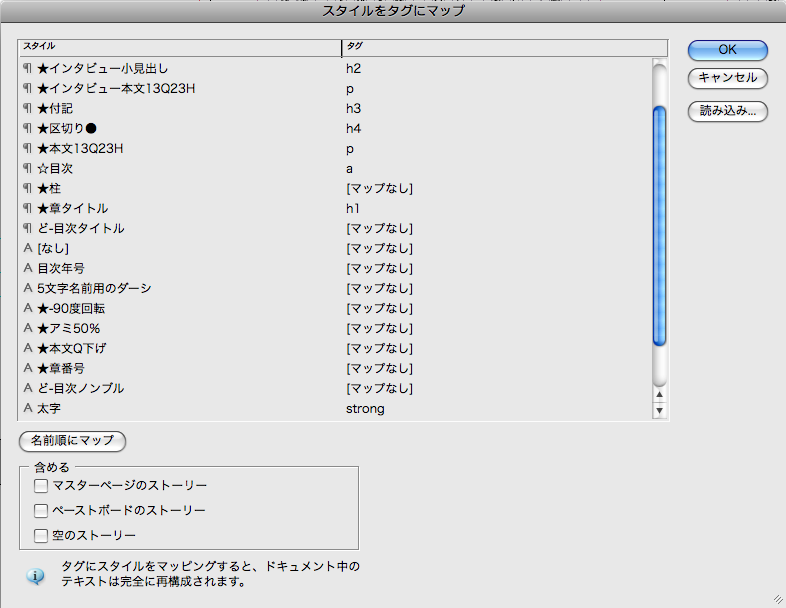Select the ★区切り● style row
Viewport: 786px width, 608px height.
[335, 129]
